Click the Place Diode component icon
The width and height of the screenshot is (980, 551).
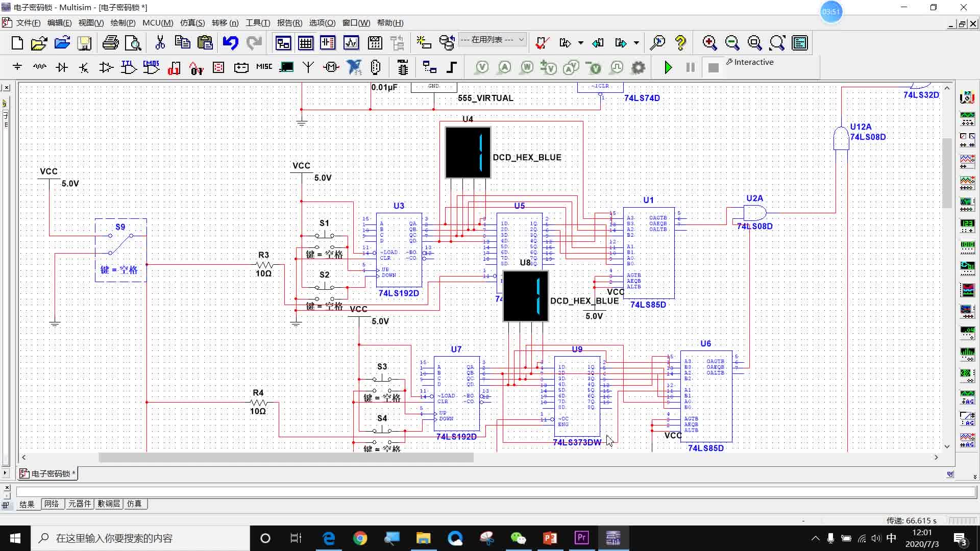tap(62, 67)
